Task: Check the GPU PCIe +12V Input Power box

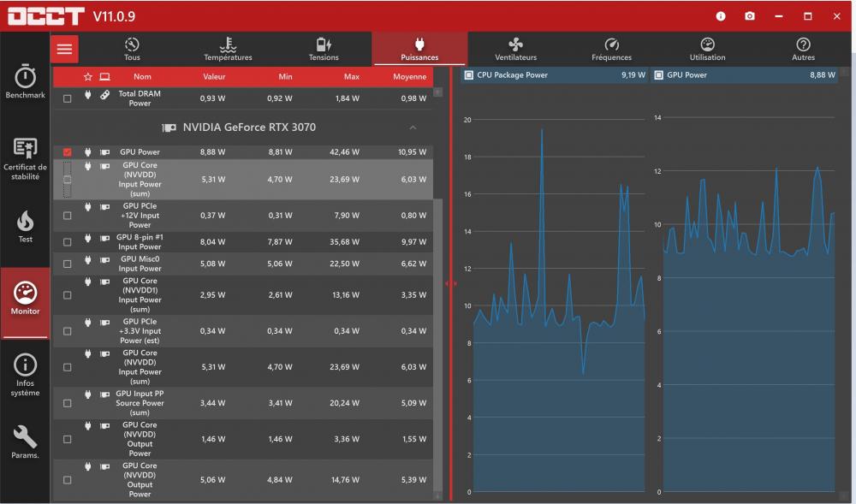Action: (x=67, y=216)
